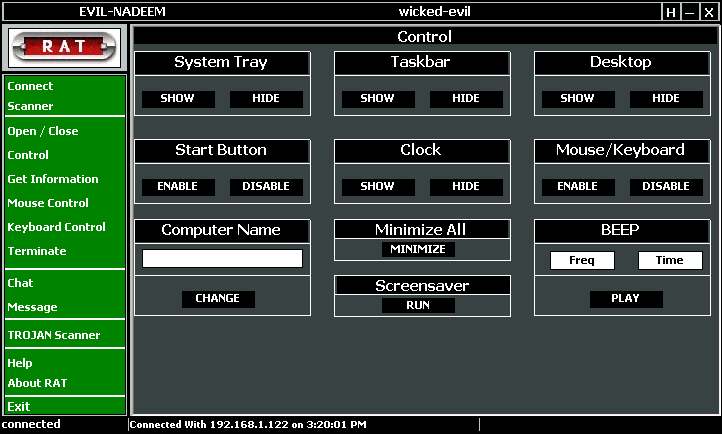Enable Mouse/Keyboard
The width and height of the screenshot is (722, 434).
point(578,187)
